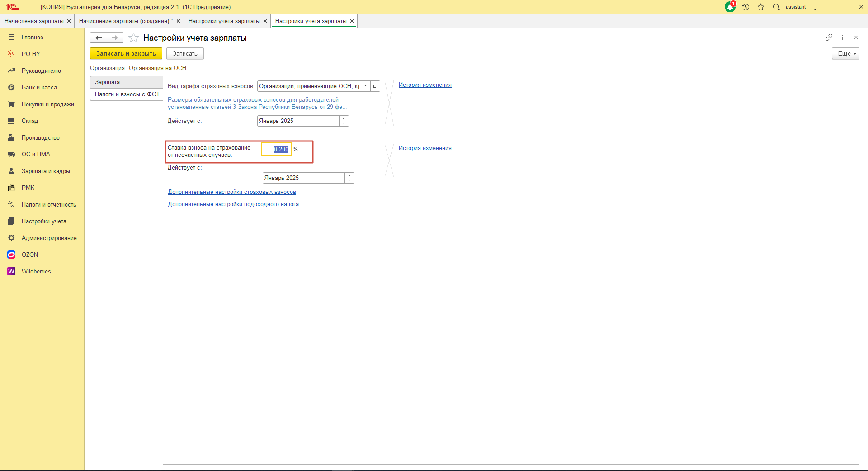Open the history clock icon in title bar
Image resolution: width=868 pixels, height=471 pixels.
tap(746, 7)
